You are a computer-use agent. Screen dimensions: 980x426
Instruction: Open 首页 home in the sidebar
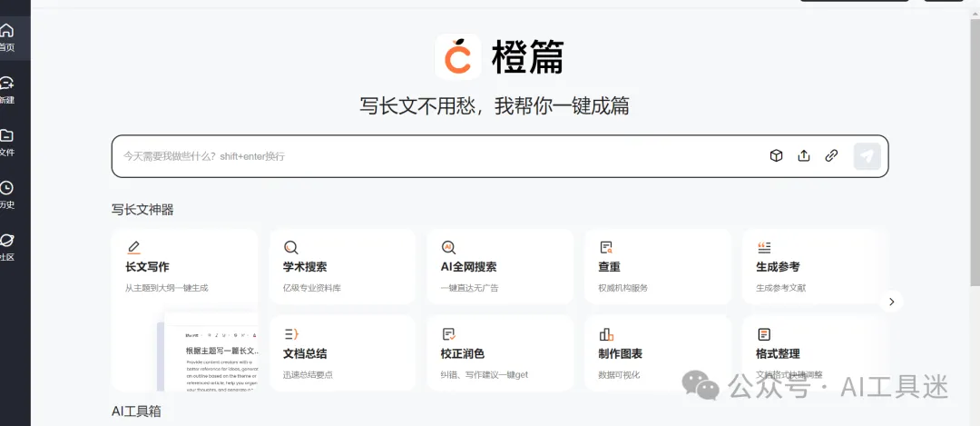pyautogui.click(x=7, y=37)
